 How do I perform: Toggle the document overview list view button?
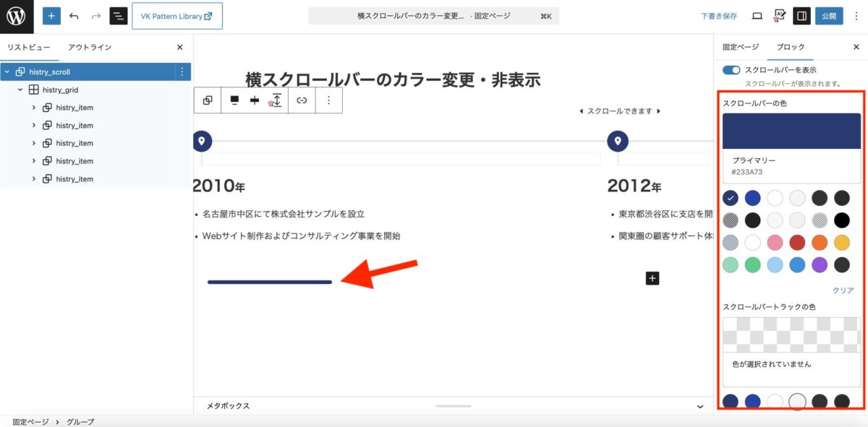point(118,16)
